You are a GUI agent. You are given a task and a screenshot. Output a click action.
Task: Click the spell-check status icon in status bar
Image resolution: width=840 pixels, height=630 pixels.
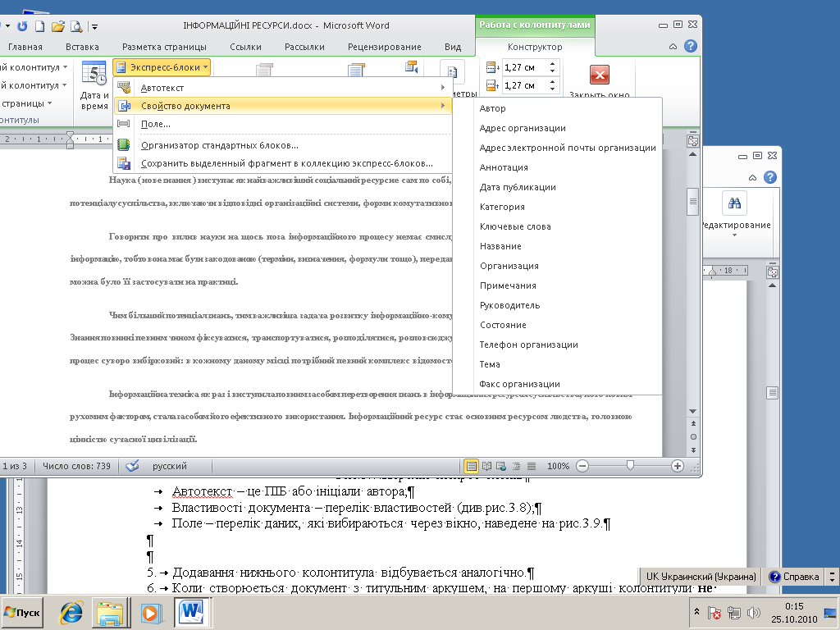(132, 466)
